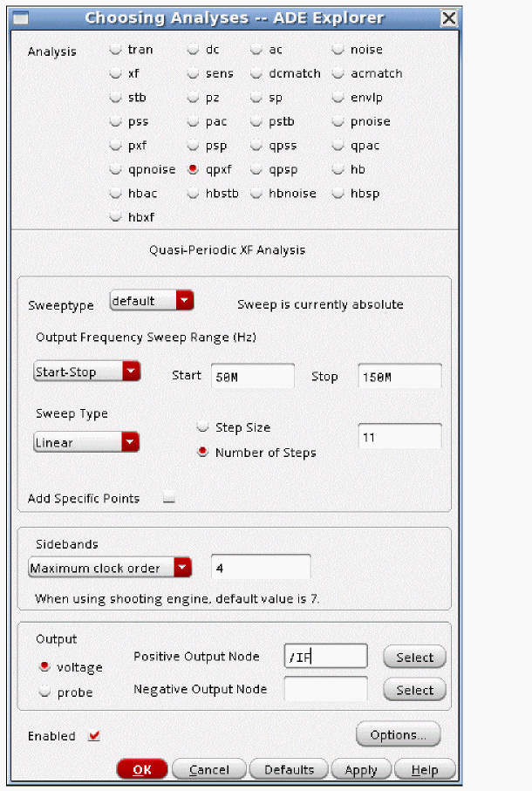Screen dimensions: 532x791
Task: Select the hbac analysis option
Action: (x=116, y=194)
